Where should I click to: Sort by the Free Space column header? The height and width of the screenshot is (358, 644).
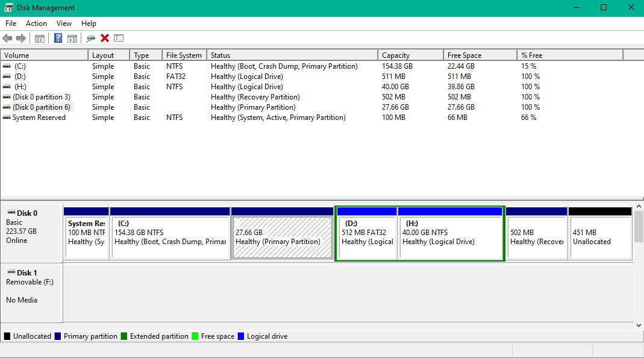[x=480, y=55]
